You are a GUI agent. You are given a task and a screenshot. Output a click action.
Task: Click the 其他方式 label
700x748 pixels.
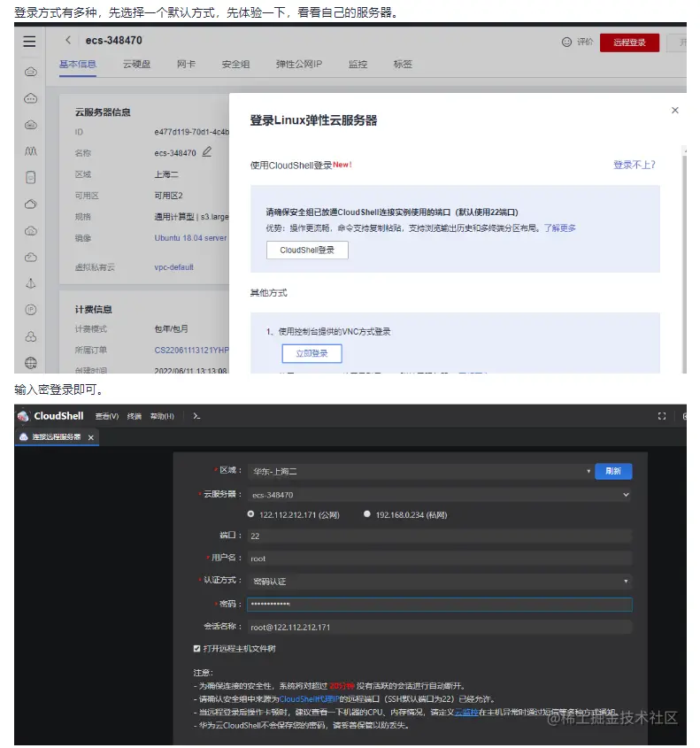[x=268, y=292]
